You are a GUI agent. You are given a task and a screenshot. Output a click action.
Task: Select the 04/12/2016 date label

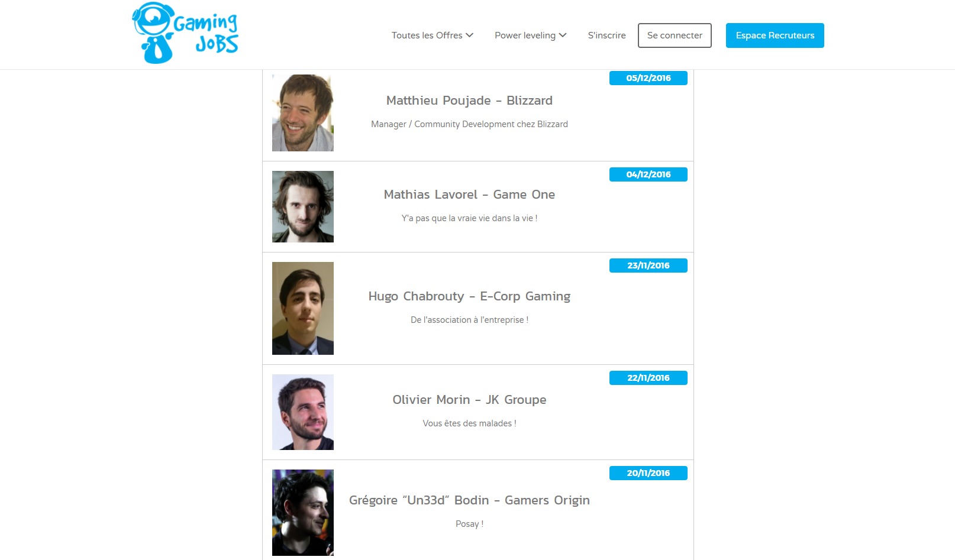pyautogui.click(x=649, y=174)
